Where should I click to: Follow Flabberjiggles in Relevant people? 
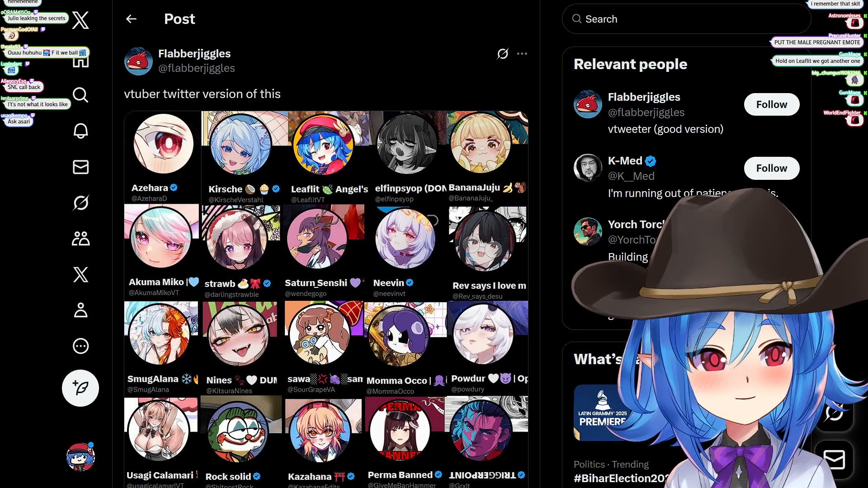point(772,104)
